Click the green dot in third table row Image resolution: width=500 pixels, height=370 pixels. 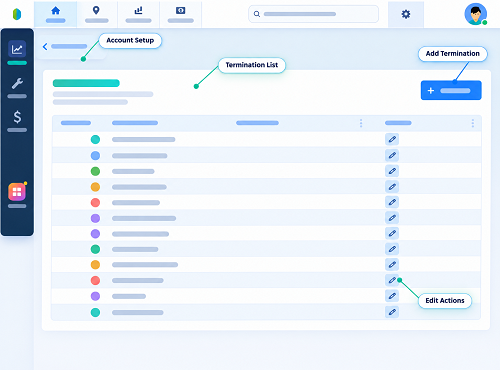click(x=95, y=171)
